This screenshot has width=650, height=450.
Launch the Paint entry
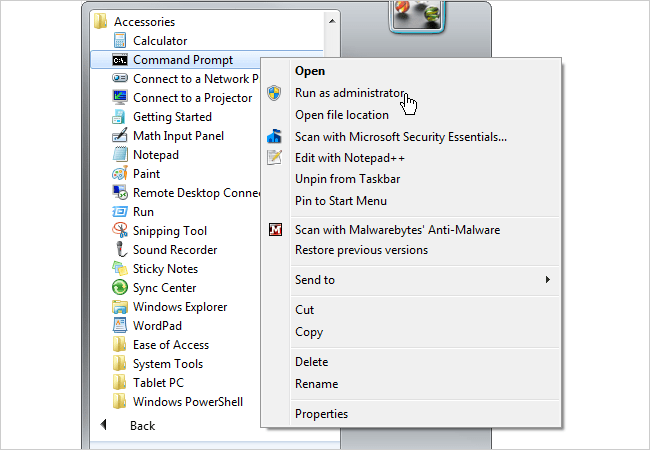coord(146,174)
